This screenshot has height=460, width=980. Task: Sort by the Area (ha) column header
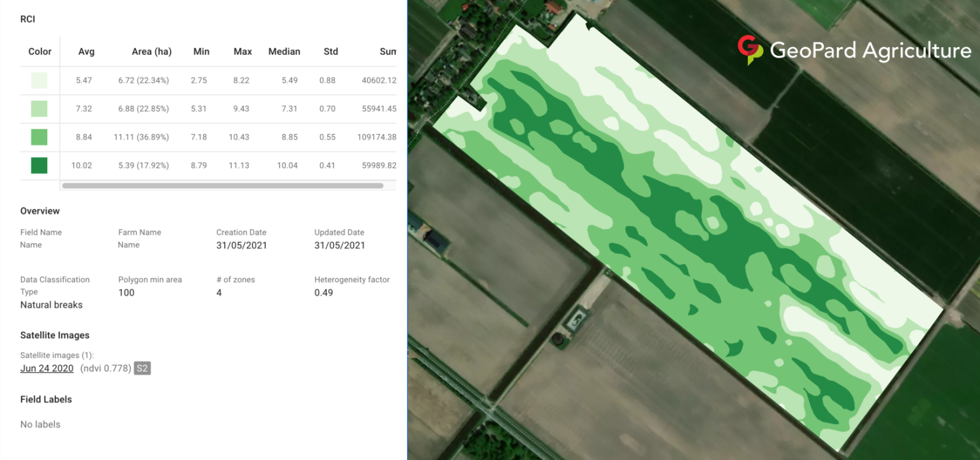(x=151, y=52)
